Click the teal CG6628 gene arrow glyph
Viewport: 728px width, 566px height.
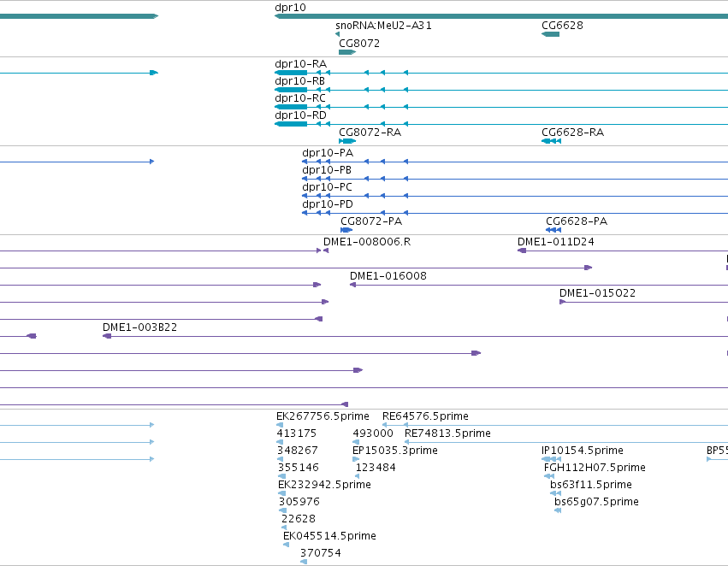tap(551, 34)
